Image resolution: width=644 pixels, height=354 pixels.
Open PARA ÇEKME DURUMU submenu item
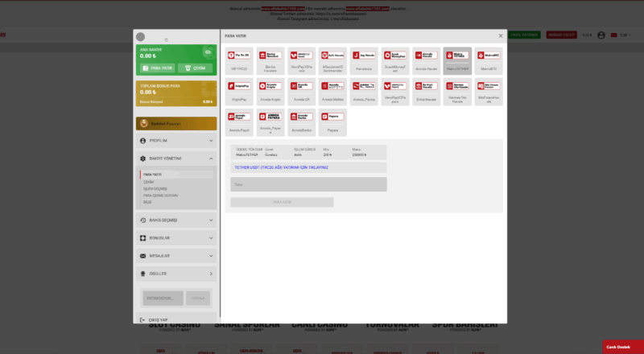(160, 196)
